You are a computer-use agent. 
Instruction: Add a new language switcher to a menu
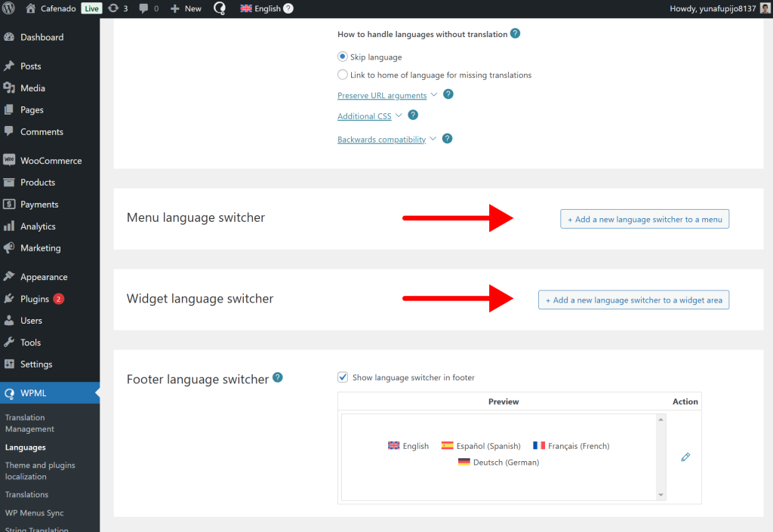point(644,218)
